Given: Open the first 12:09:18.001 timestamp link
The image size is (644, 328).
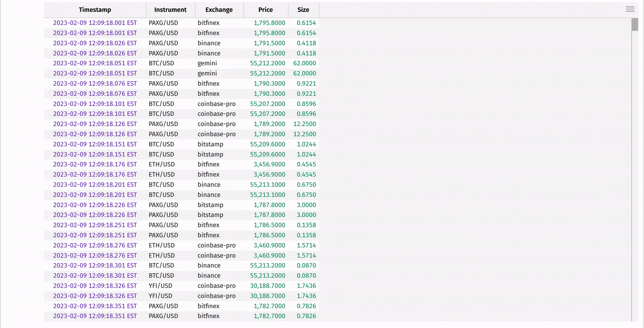Looking at the screenshot, I should coord(95,23).
